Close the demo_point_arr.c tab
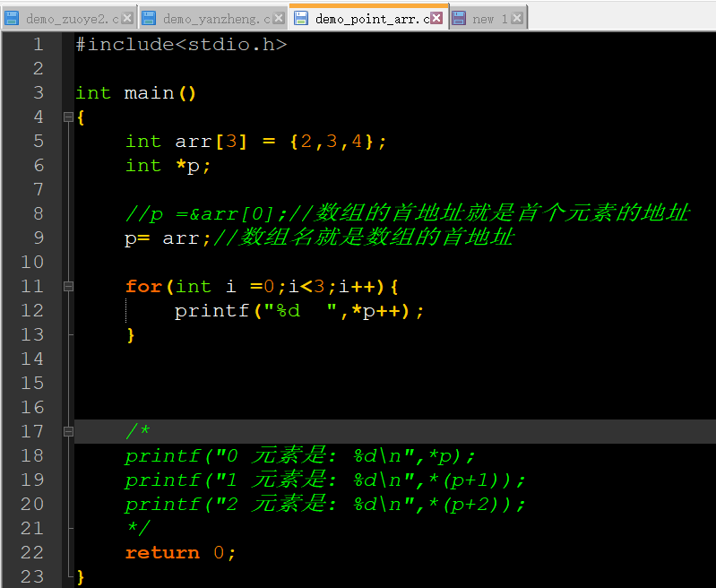The width and height of the screenshot is (716, 588). coord(436,18)
